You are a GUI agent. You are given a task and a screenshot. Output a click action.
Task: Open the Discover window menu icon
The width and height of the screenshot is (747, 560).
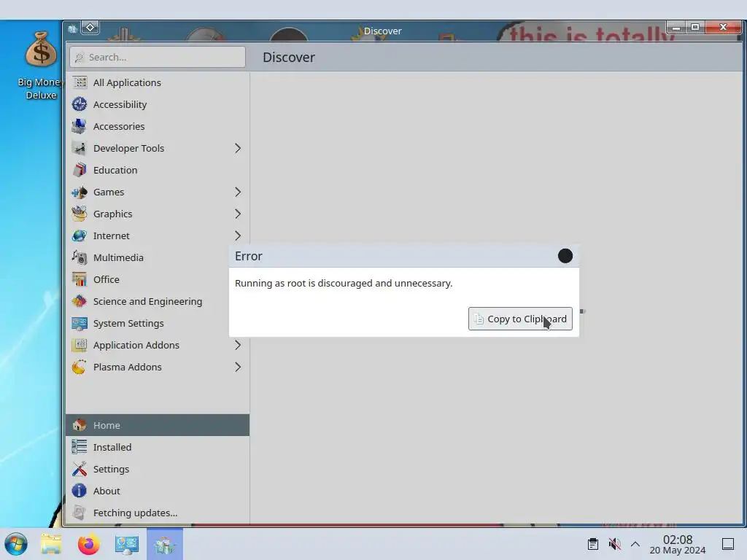[72, 28]
